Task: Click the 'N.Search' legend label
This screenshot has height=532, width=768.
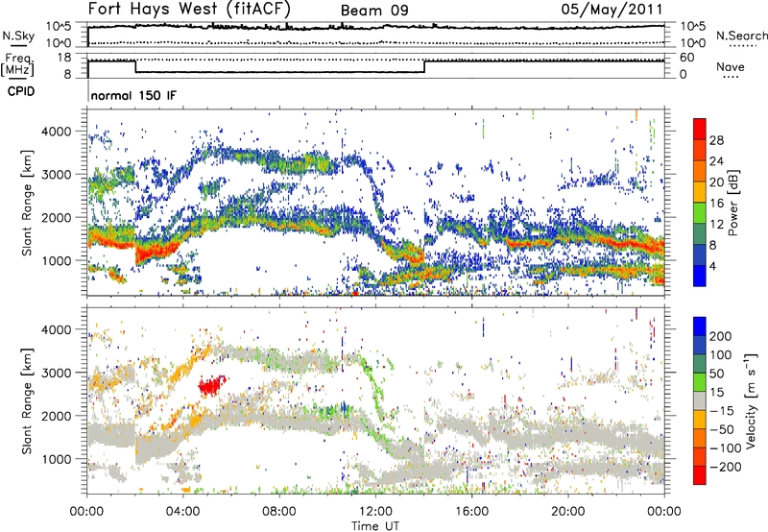Action: pos(741,36)
